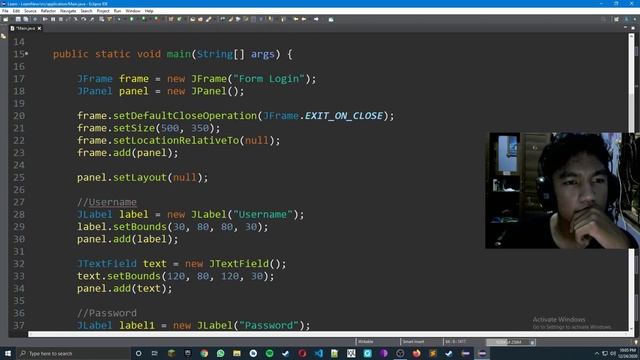640x360 pixels.
Task: Open Opera browser from the taskbar
Action: pyautogui.click(x=302, y=353)
